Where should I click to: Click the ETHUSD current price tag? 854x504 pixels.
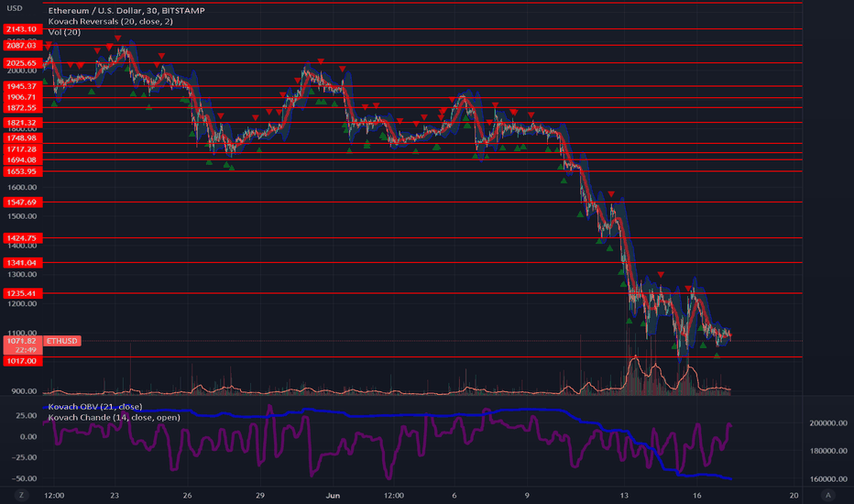[62, 341]
